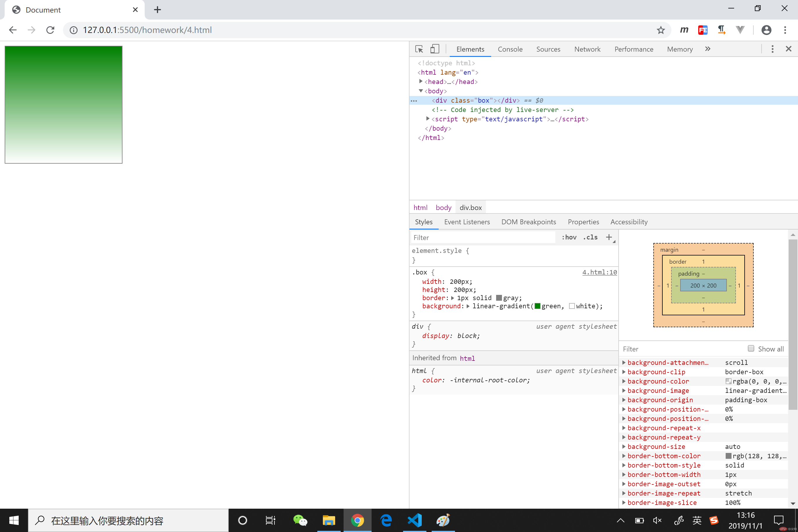This screenshot has width=798, height=532.
Task: Open the Event Listeners subtab
Action: [467, 222]
